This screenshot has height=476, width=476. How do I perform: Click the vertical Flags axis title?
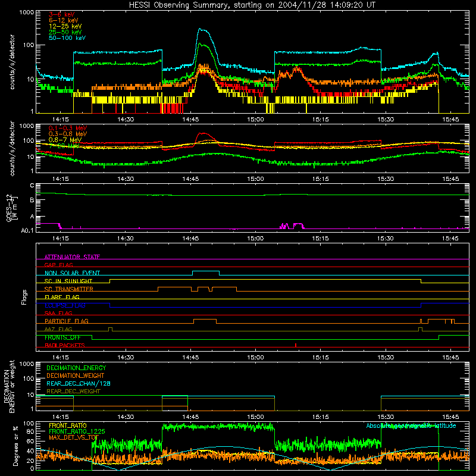coord(24,297)
